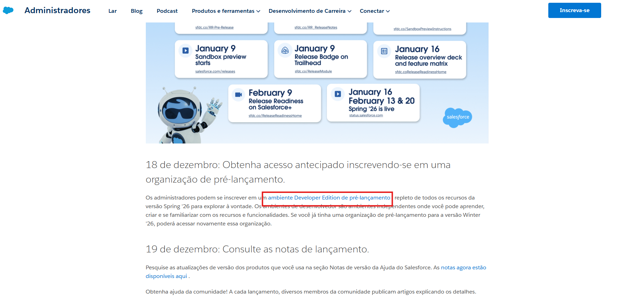Go to the Lar menu item
644x297 pixels.
tap(113, 11)
